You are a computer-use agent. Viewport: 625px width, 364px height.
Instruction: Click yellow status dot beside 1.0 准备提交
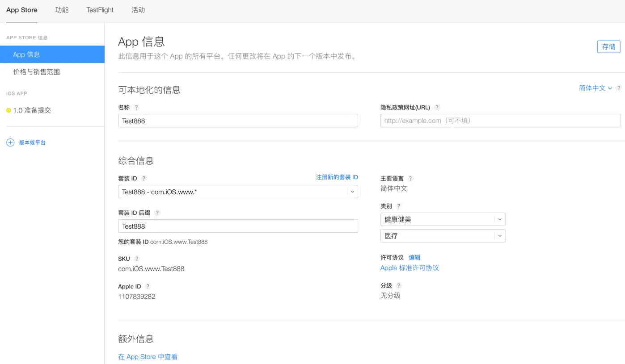coord(8,110)
